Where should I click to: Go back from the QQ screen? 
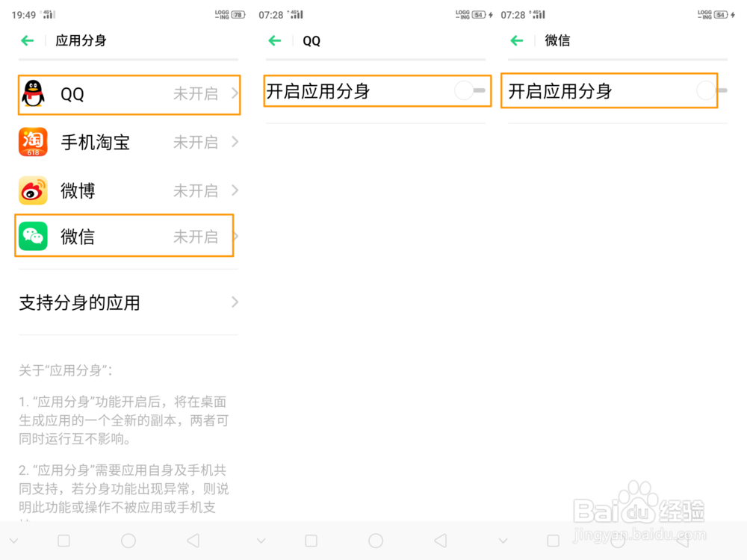click(275, 41)
